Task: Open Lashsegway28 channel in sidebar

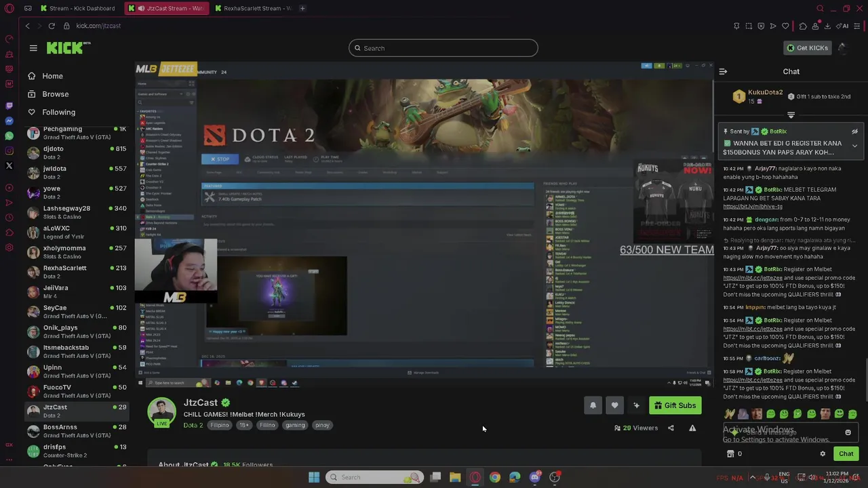Action: [76, 212]
